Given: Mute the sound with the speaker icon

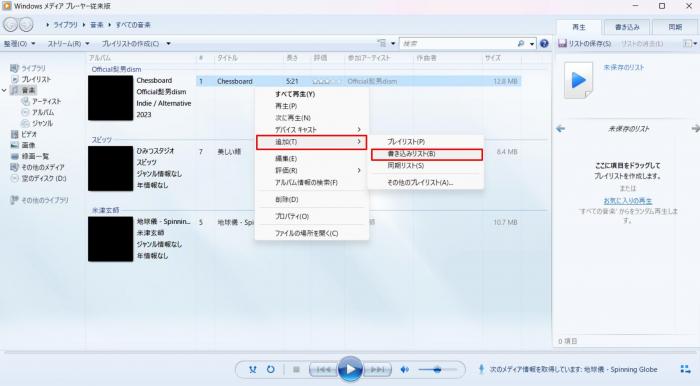Looking at the screenshot, I should pyautogui.click(x=404, y=369).
